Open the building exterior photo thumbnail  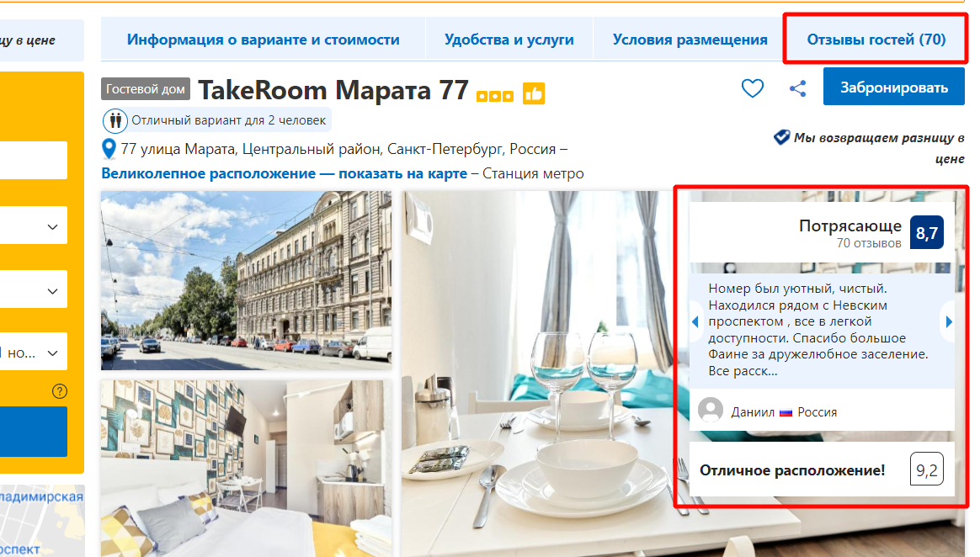(x=246, y=280)
